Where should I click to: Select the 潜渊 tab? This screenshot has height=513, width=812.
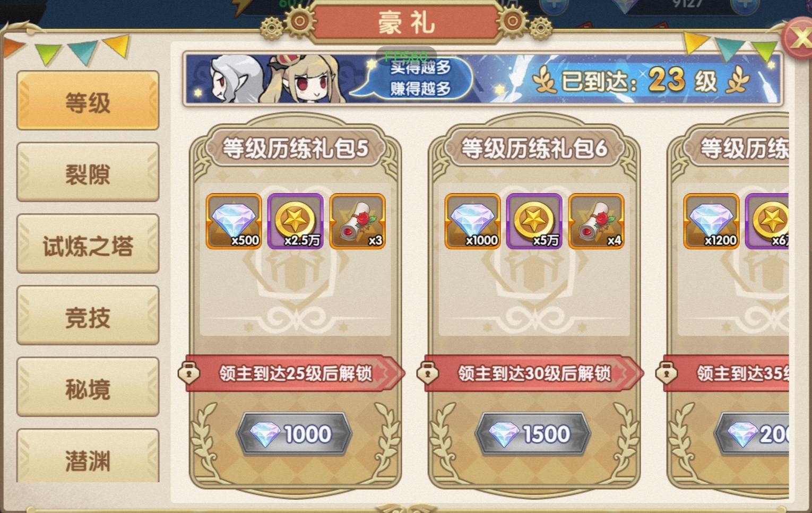pyautogui.click(x=88, y=456)
